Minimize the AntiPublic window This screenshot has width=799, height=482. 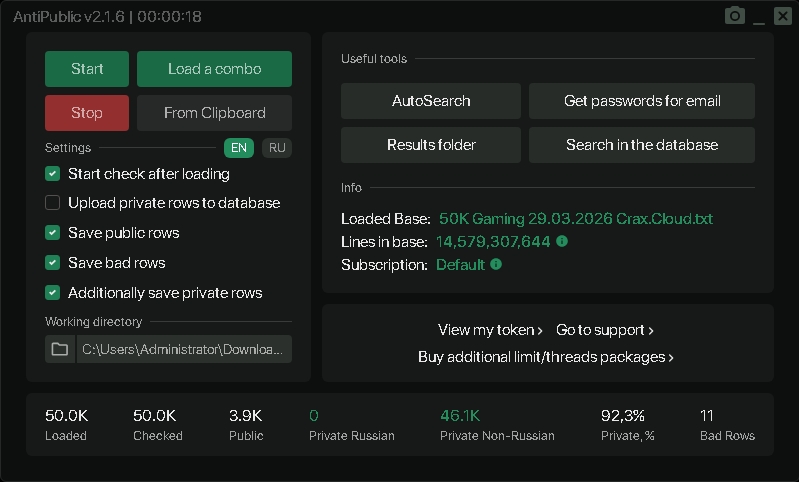tap(759, 17)
